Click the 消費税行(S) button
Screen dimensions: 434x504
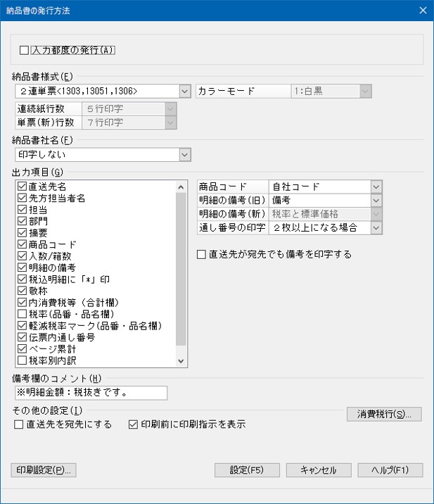coord(383,414)
